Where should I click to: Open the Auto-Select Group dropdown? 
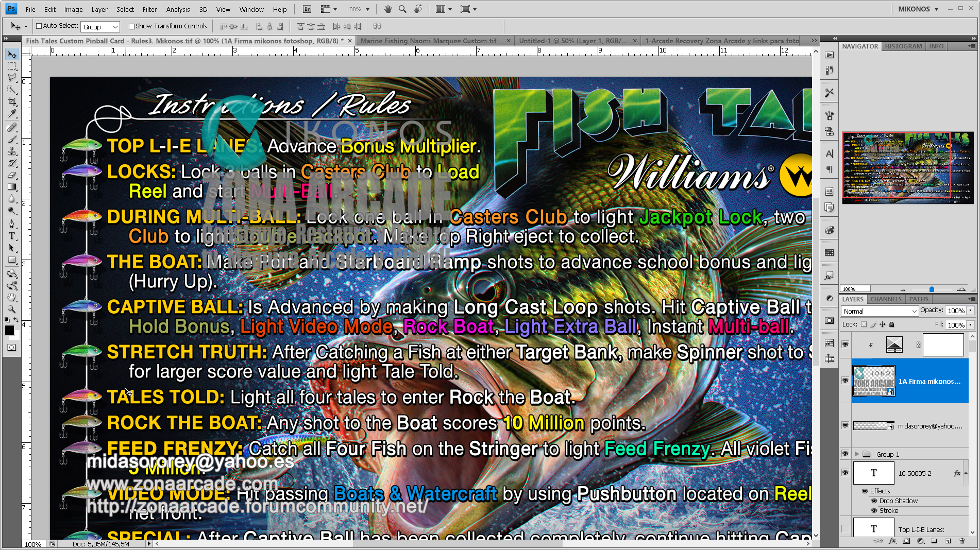tap(100, 27)
